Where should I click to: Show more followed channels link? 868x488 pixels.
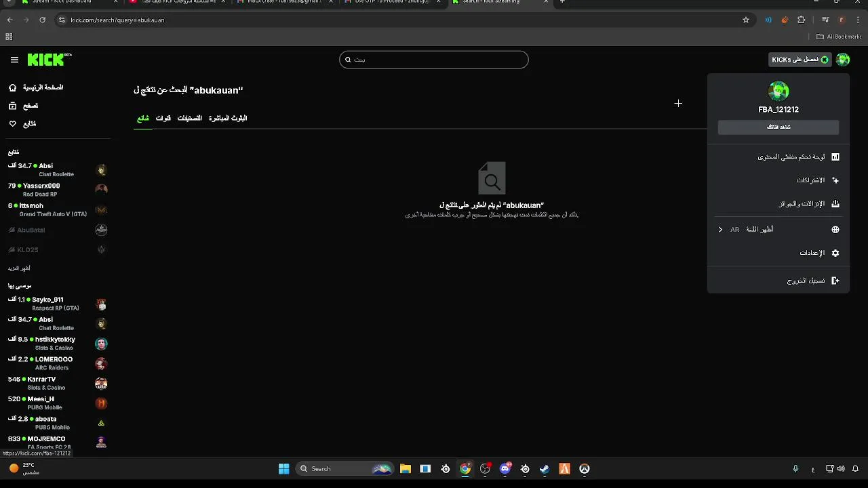point(19,268)
